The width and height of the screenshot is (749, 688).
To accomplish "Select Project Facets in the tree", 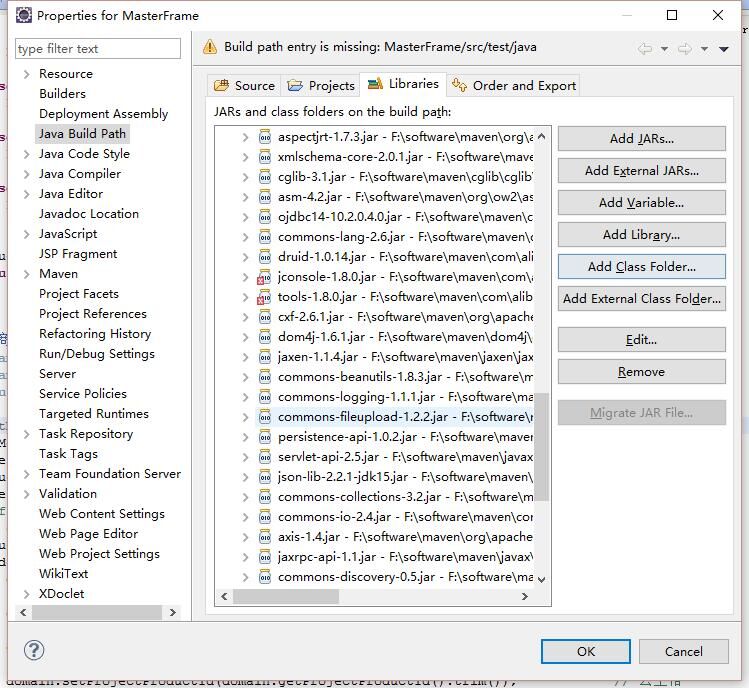I will click(x=79, y=294).
